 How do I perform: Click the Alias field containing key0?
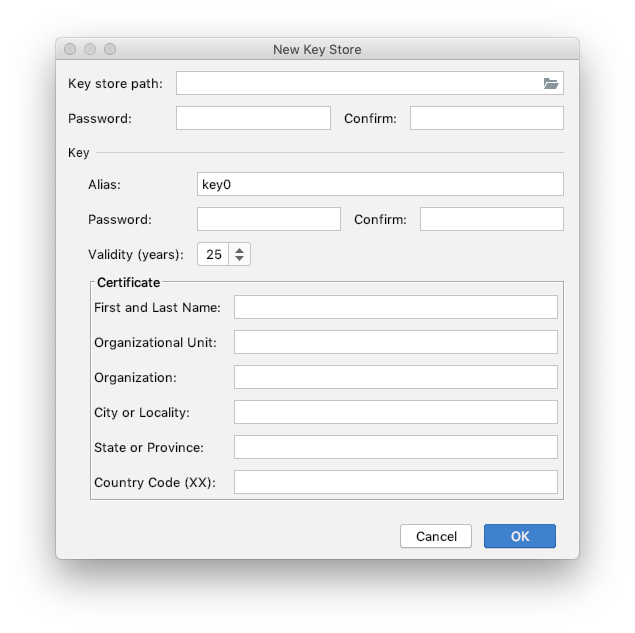tap(380, 184)
